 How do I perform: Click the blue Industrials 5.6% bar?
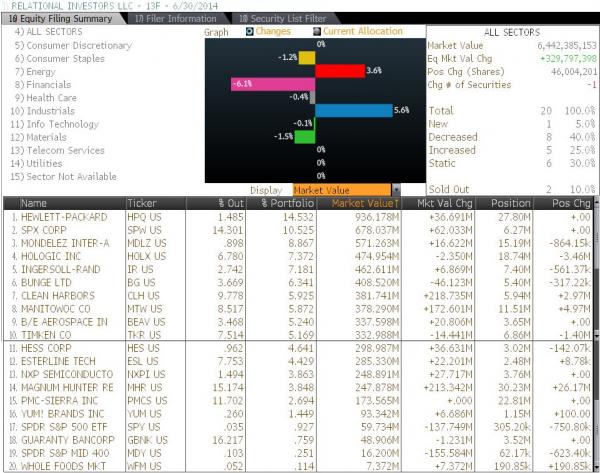[x=354, y=110]
